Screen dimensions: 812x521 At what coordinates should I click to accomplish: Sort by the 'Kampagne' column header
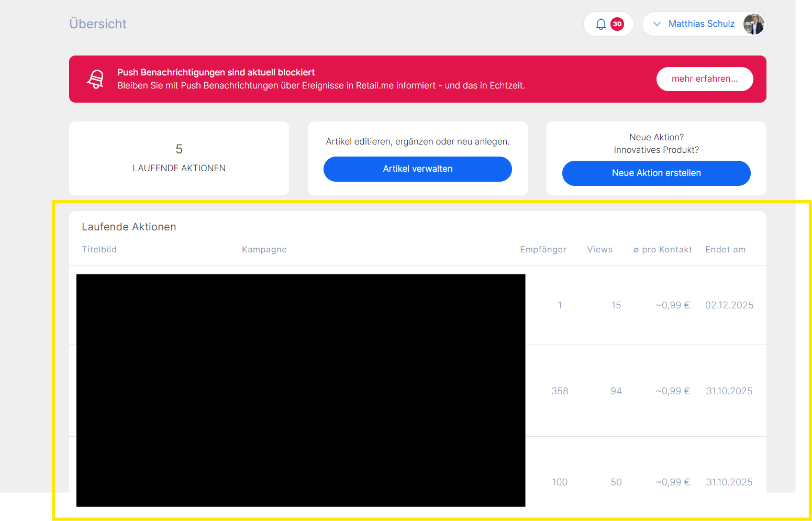(x=264, y=250)
